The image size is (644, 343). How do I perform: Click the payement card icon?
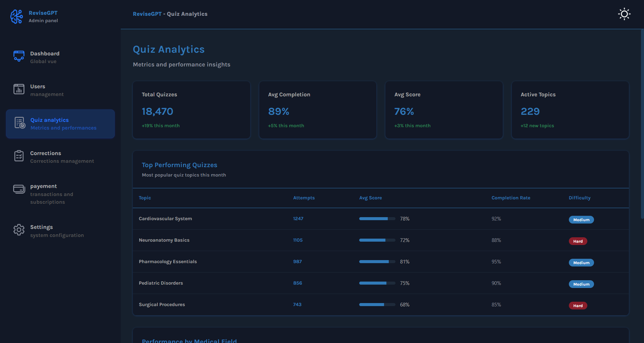(x=19, y=189)
